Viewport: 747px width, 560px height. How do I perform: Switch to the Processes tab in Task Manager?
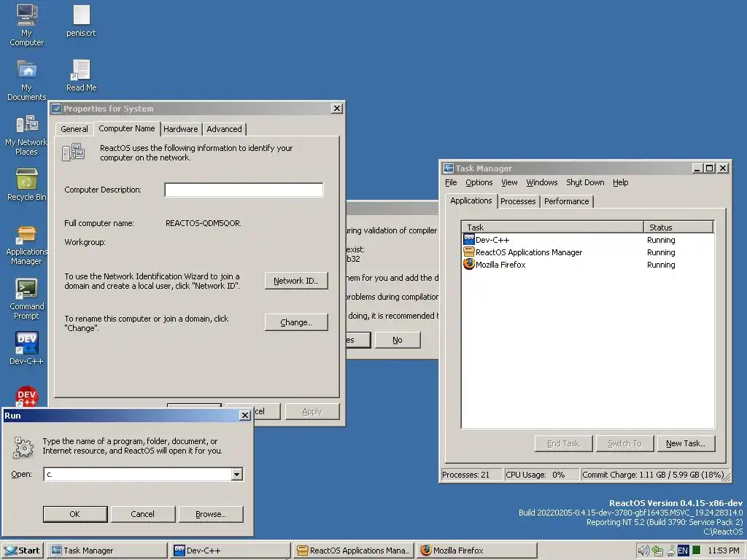pos(518,201)
